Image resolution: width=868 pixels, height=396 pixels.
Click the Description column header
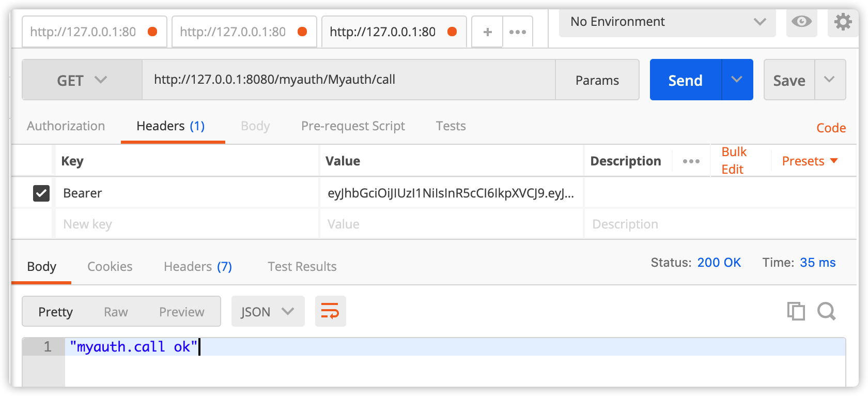pos(625,161)
